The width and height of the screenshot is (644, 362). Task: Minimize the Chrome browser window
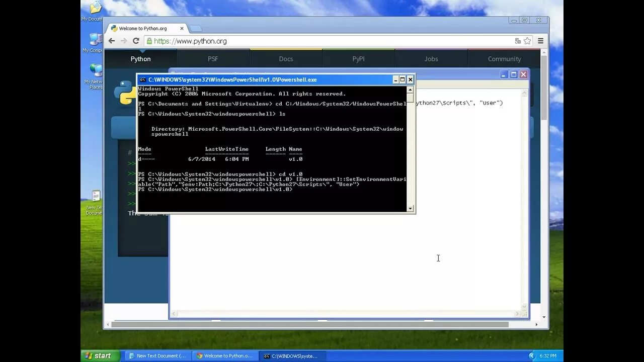(513, 20)
